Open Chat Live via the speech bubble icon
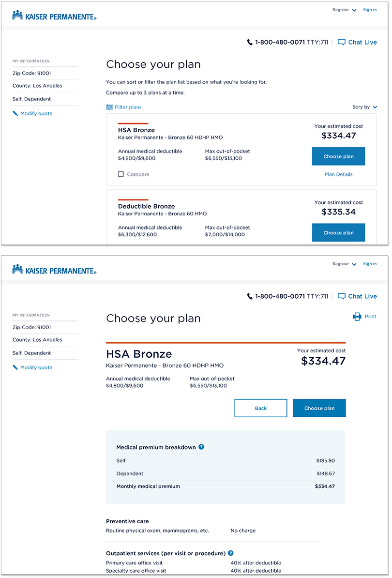The width and height of the screenshot is (392, 578). [x=342, y=42]
